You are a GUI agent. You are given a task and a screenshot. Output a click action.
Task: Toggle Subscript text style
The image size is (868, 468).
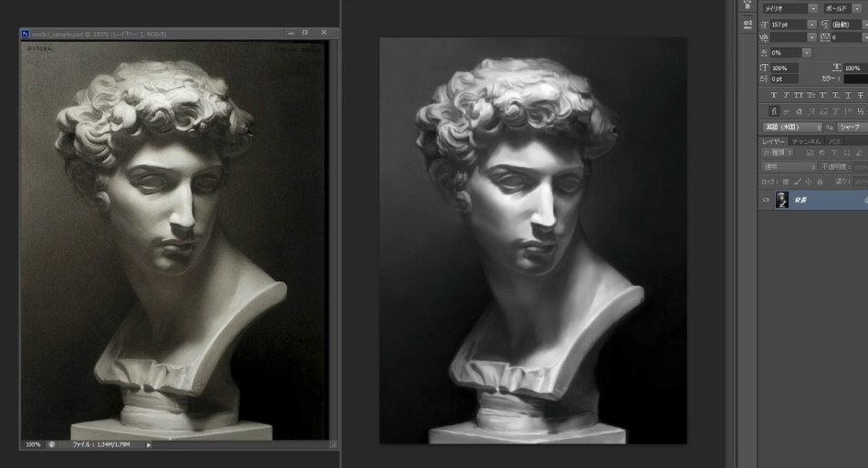836,95
